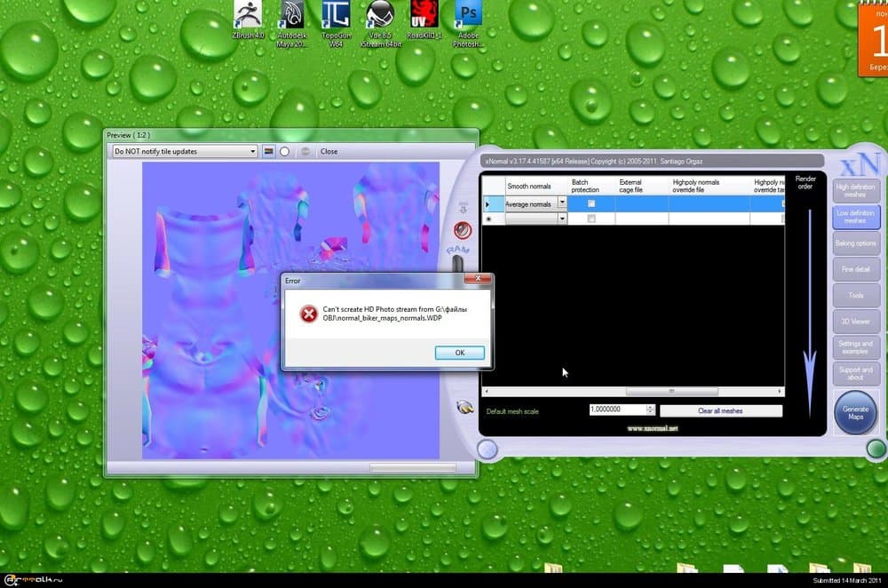
Task: Launch Vue 8.5 xStream 64bit icon
Action: [380, 16]
